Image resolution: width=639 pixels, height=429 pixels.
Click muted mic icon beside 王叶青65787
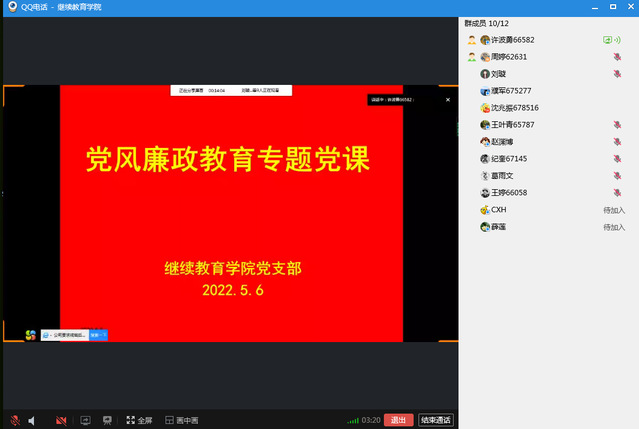[x=617, y=125]
